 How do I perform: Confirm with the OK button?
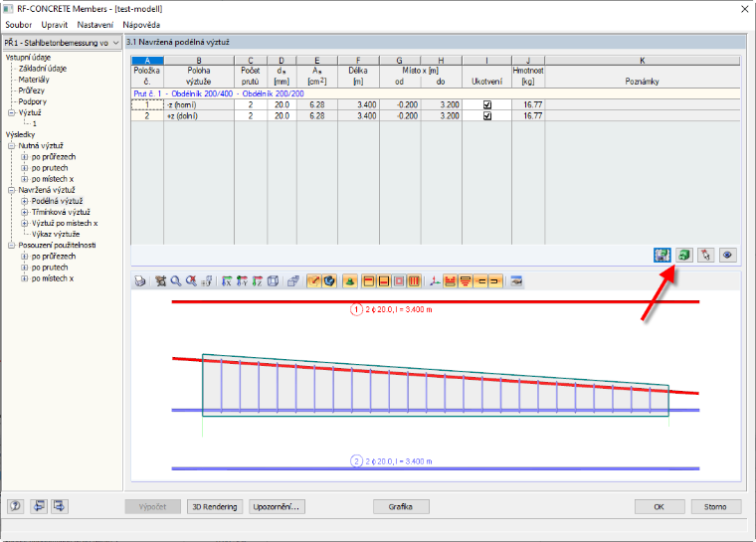coord(660,507)
